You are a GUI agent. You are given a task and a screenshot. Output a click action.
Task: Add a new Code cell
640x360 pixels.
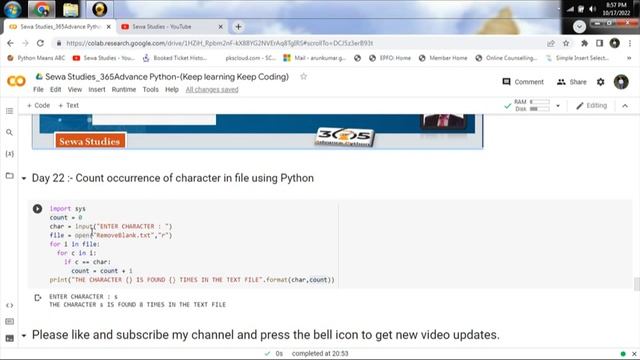pos(38,105)
